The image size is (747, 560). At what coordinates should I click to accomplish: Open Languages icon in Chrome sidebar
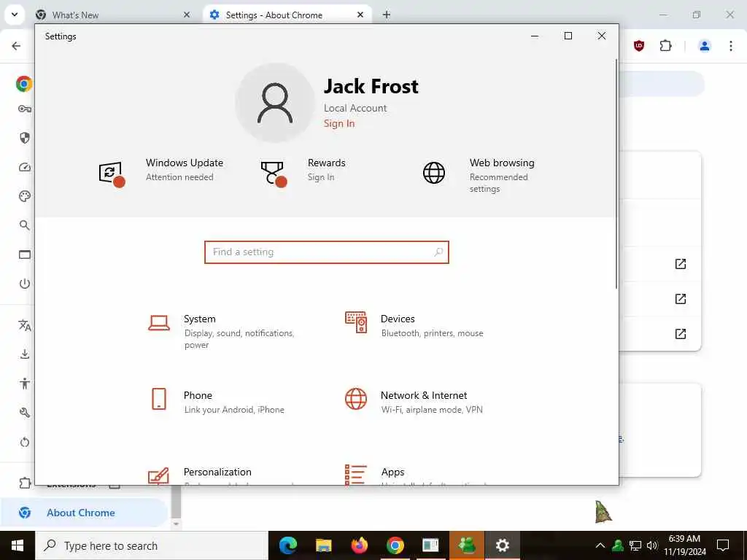[x=25, y=326]
